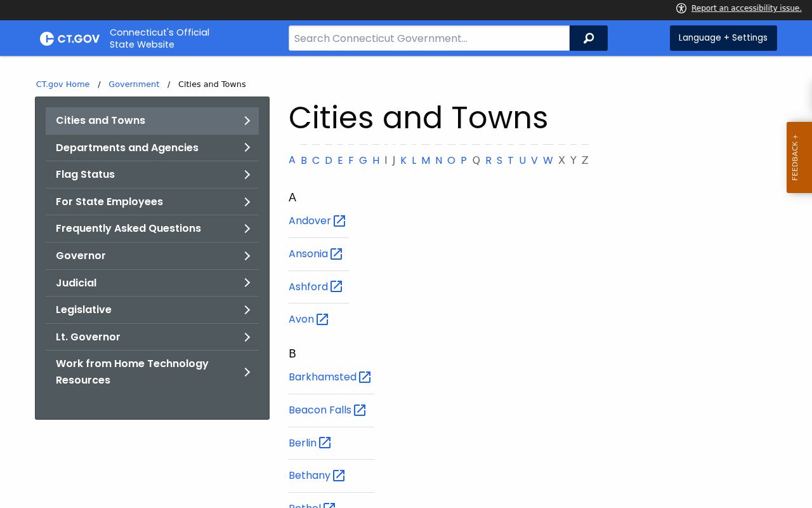Viewport: 812px width, 508px height.
Task: Expand For State Employees chevron
Action: pos(247,202)
